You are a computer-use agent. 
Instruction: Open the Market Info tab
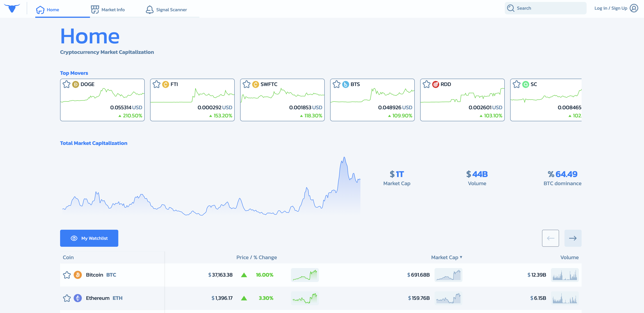pos(108,10)
